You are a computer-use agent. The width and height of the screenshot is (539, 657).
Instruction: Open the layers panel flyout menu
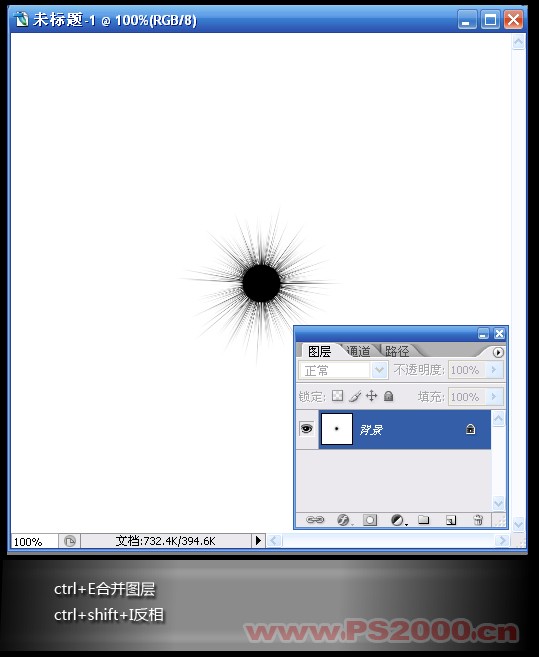498,352
